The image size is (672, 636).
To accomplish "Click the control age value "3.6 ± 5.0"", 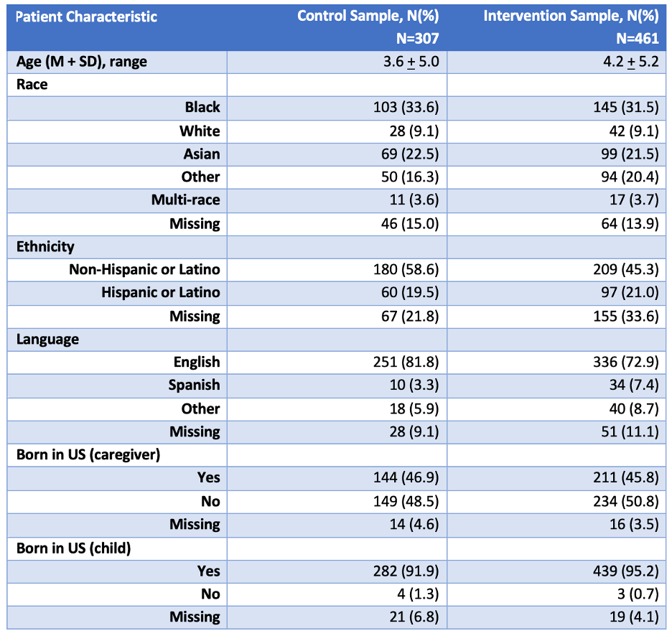I will [x=411, y=62].
